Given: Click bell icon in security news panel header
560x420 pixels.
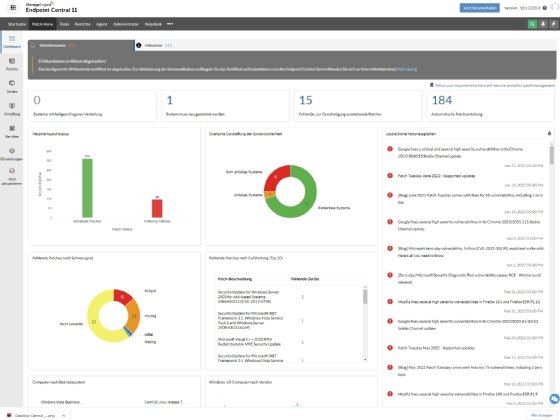Looking at the screenshot, I should 549,134.
